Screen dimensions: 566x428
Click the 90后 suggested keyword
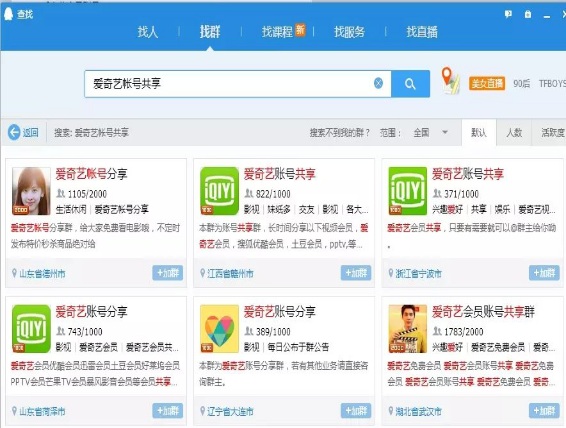coord(522,83)
